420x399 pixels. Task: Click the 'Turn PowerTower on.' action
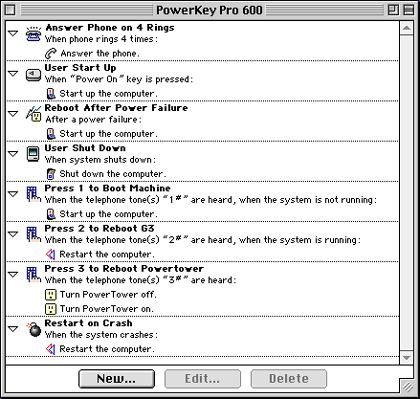pos(107,309)
